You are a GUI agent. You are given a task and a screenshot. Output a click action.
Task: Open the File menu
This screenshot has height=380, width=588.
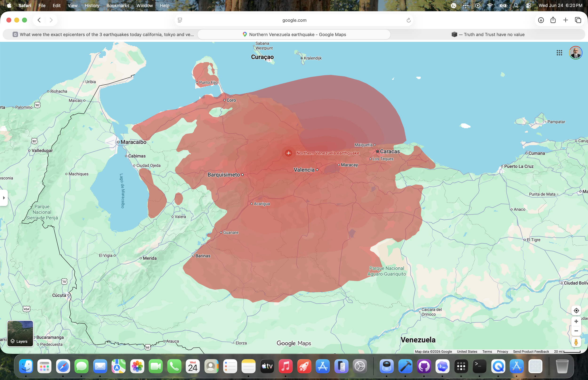click(x=42, y=5)
